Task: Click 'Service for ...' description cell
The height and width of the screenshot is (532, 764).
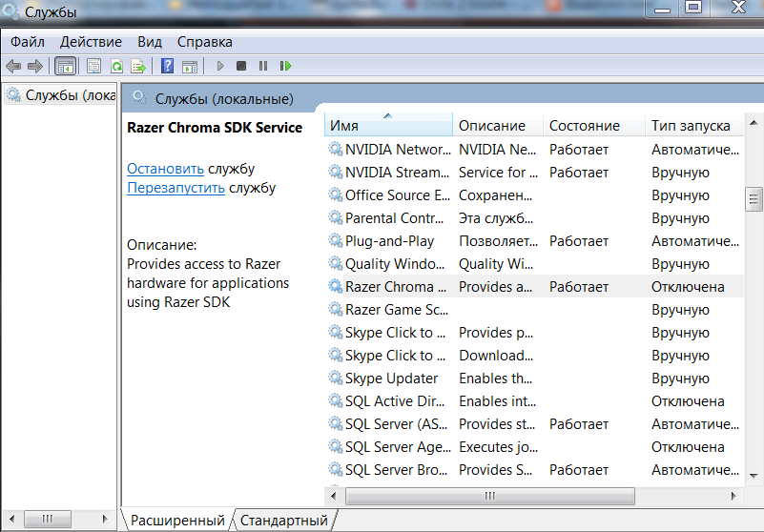Action: (498, 172)
